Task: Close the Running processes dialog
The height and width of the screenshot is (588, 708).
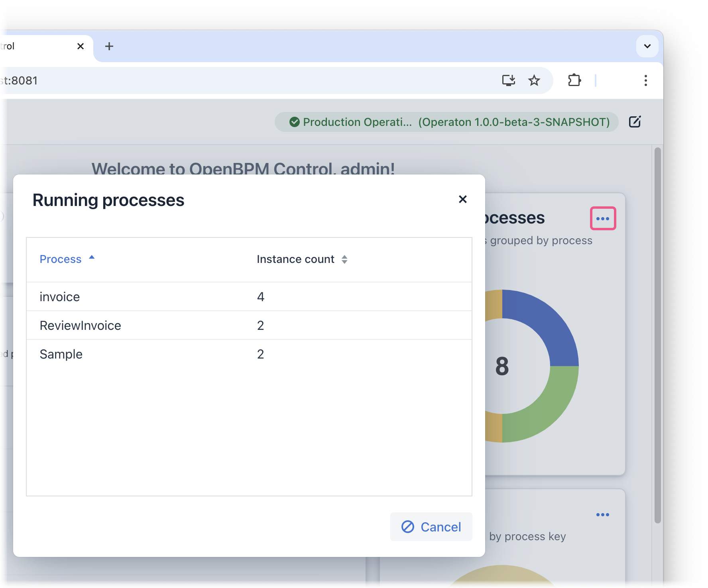Action: point(462,199)
